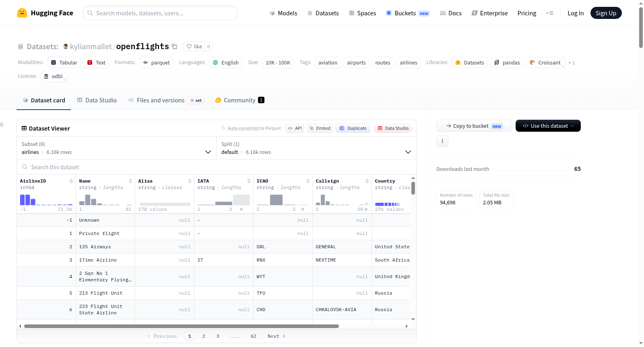Switch to Dataset card tab

(43, 100)
